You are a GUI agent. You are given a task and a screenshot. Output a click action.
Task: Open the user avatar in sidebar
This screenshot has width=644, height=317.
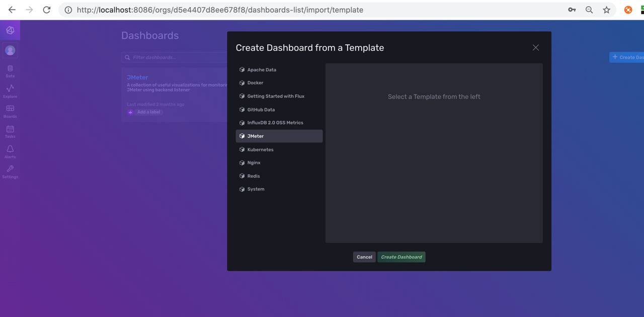tap(10, 50)
